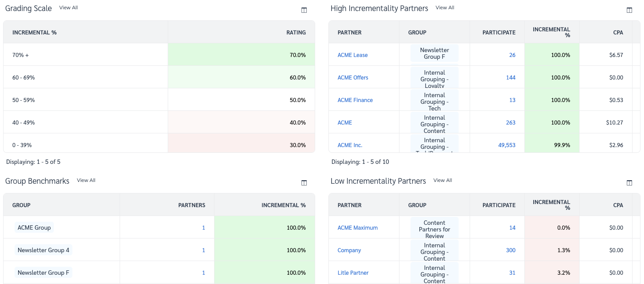Sort by the CPA column header
The width and height of the screenshot is (644, 284).
pos(618,32)
